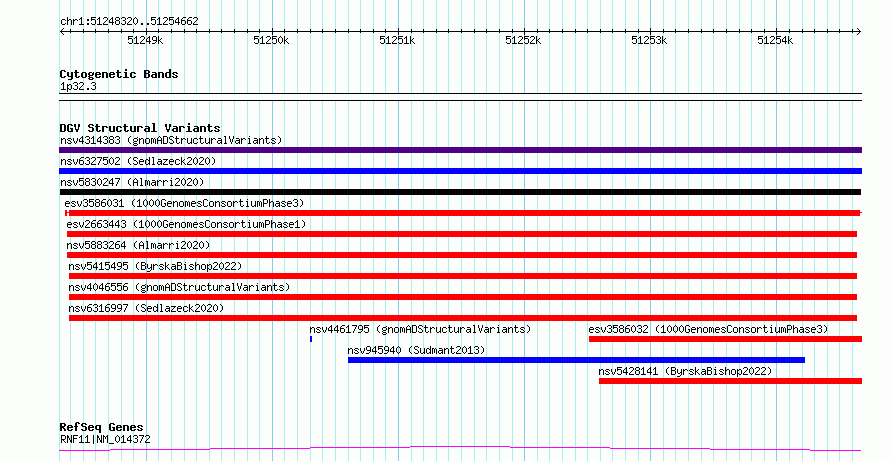Click the label nsv6316997 (Sedlazeck2020)
This screenshot has width=890, height=461.
pos(146,308)
